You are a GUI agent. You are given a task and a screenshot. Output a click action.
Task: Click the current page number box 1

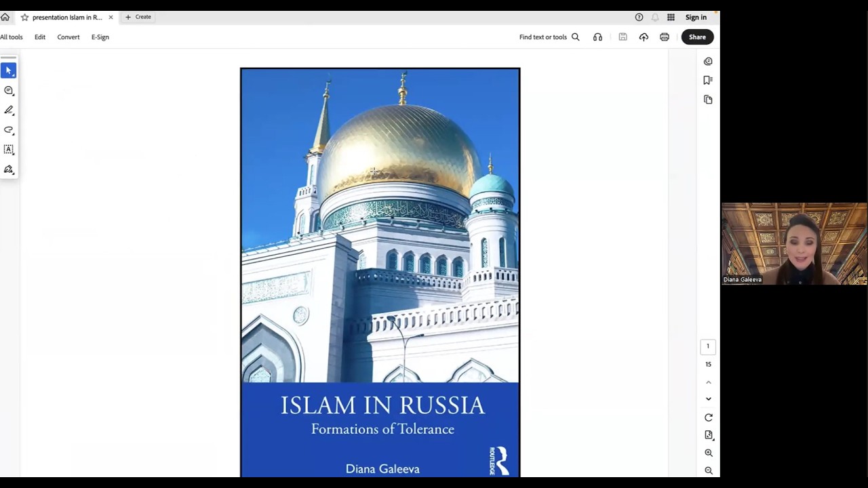click(x=708, y=346)
